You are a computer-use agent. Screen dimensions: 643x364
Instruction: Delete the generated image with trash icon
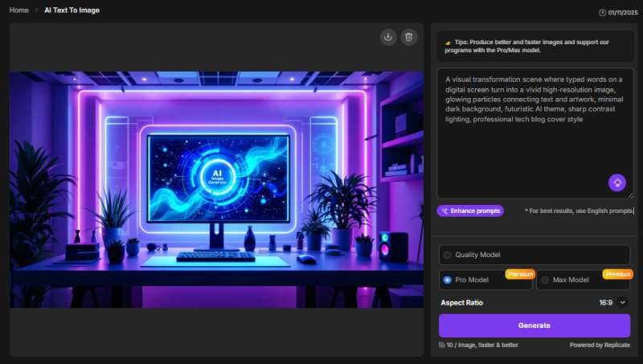pos(408,37)
